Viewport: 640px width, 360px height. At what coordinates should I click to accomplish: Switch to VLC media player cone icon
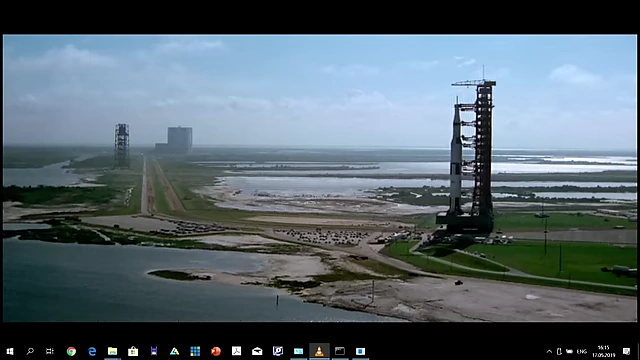(319, 351)
